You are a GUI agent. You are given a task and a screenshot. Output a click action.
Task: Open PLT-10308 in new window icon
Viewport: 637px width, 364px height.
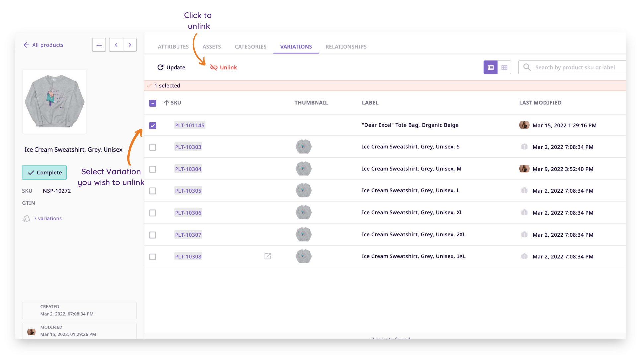click(268, 256)
